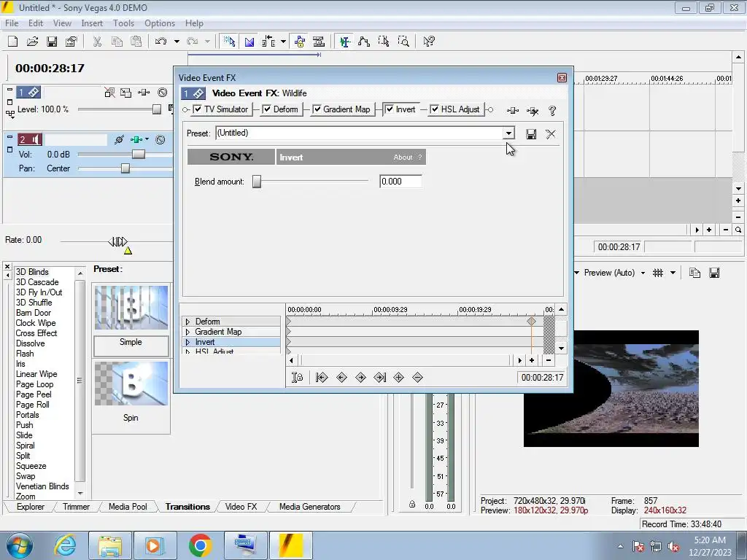Open audio track 2 automation dropdown arrow
The height and width of the screenshot is (560, 747).
click(147, 139)
